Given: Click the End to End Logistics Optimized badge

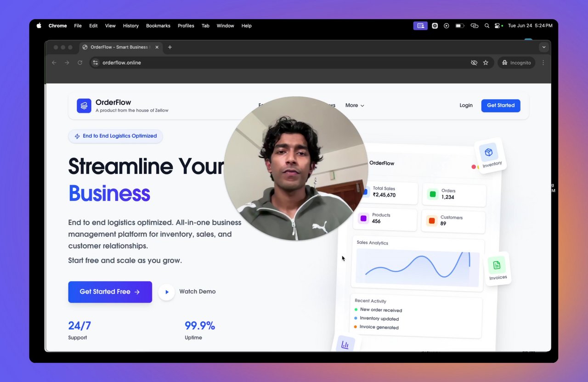Looking at the screenshot, I should [x=115, y=136].
